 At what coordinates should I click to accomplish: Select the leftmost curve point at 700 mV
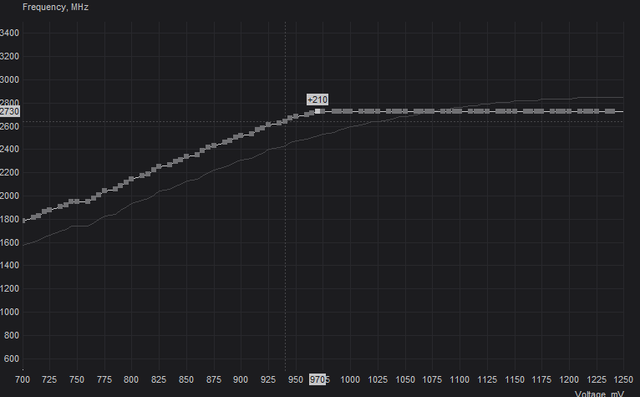click(x=23, y=220)
